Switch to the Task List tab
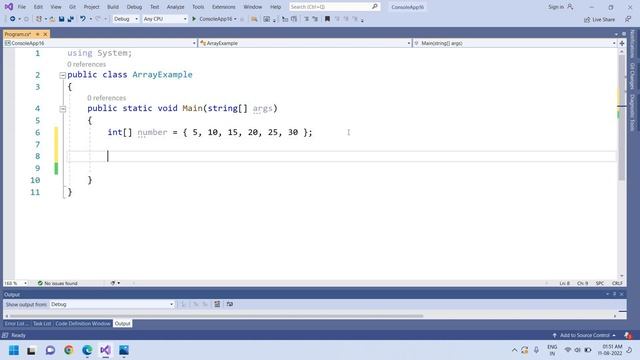This screenshot has height=360, width=640. pyautogui.click(x=42, y=324)
